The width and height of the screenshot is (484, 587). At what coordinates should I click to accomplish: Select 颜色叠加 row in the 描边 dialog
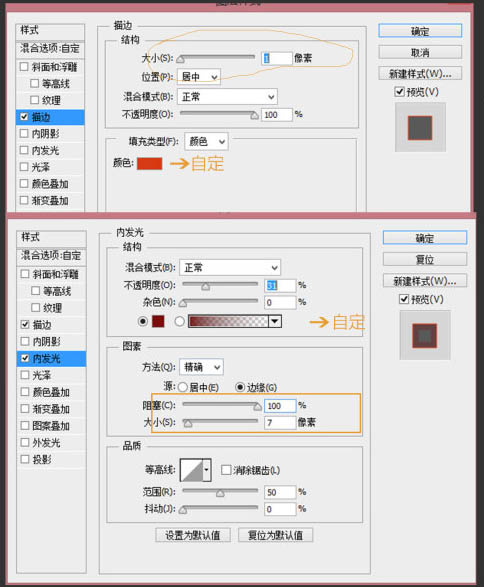click(x=50, y=184)
